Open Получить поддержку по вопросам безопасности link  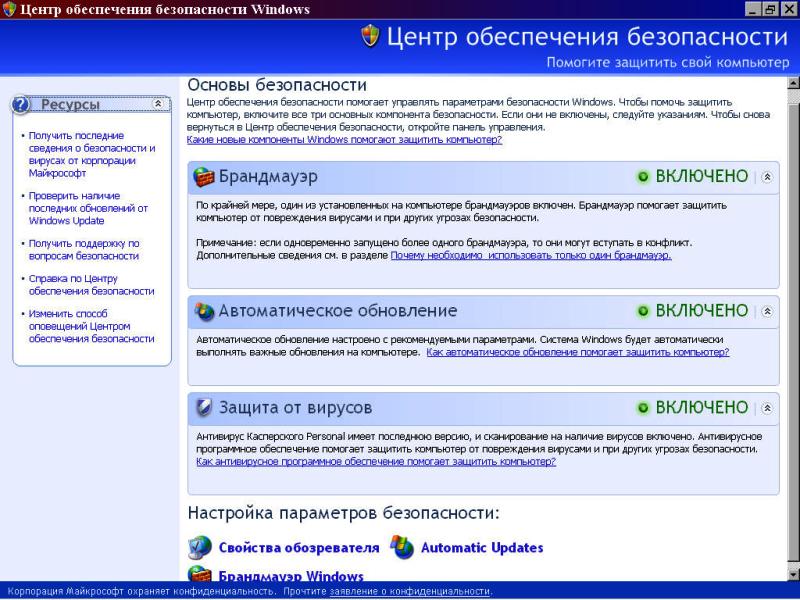point(84,250)
